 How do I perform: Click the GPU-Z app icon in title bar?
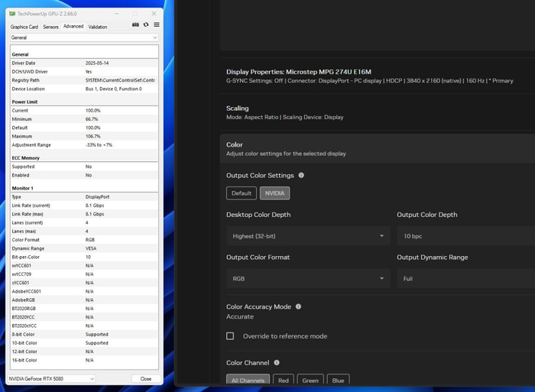click(x=14, y=14)
